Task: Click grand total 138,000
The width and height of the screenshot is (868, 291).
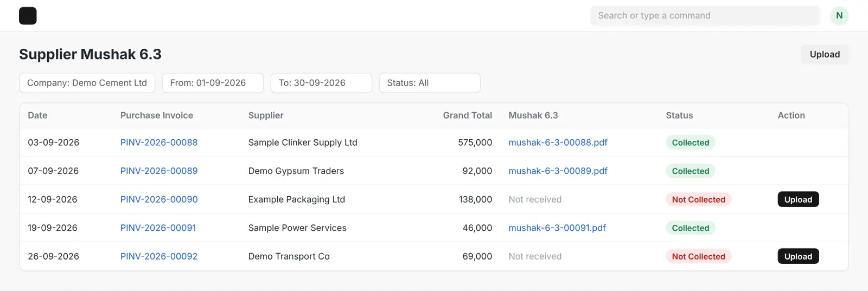Action: [x=476, y=199]
